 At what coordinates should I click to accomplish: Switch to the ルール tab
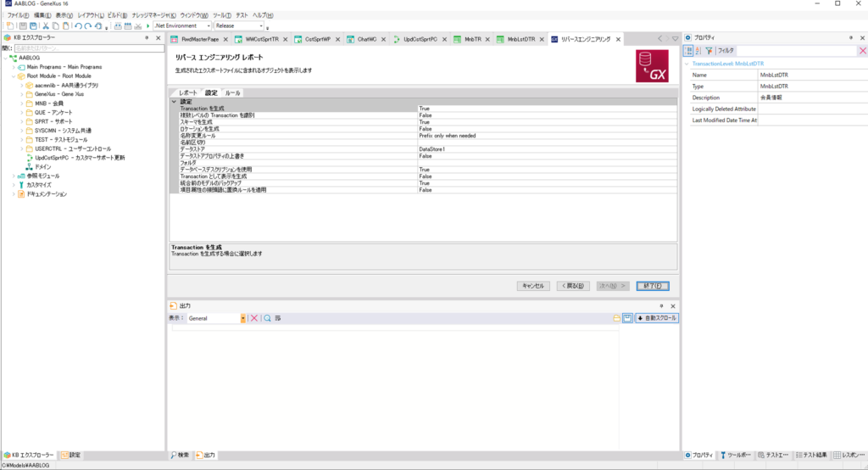point(232,93)
